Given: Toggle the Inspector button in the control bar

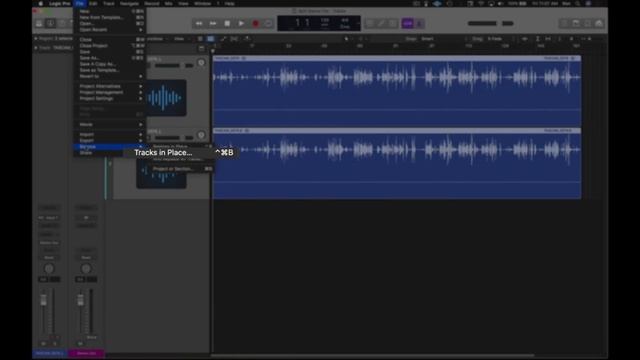Looking at the screenshot, I should tap(50, 24).
